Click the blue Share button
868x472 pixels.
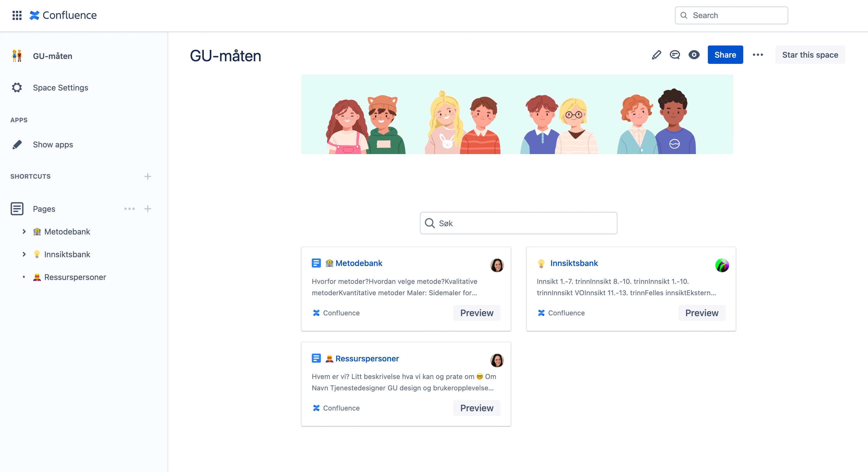pyautogui.click(x=725, y=55)
